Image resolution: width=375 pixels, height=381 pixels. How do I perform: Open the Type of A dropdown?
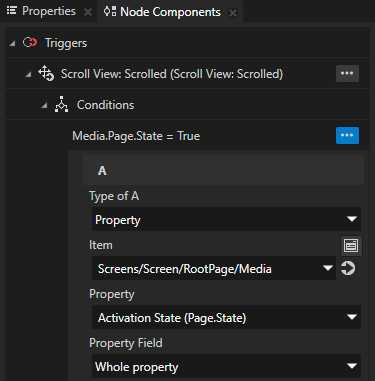point(226,219)
